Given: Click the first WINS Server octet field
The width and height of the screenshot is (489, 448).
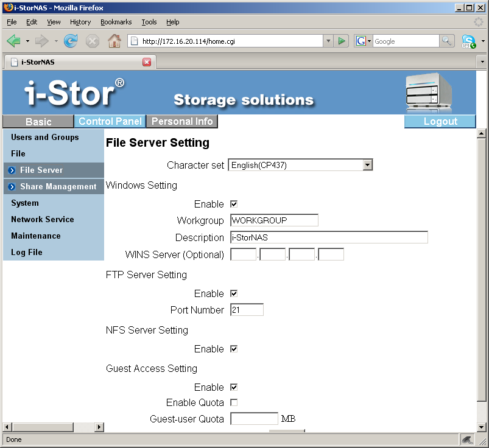Looking at the screenshot, I should pyautogui.click(x=243, y=254).
